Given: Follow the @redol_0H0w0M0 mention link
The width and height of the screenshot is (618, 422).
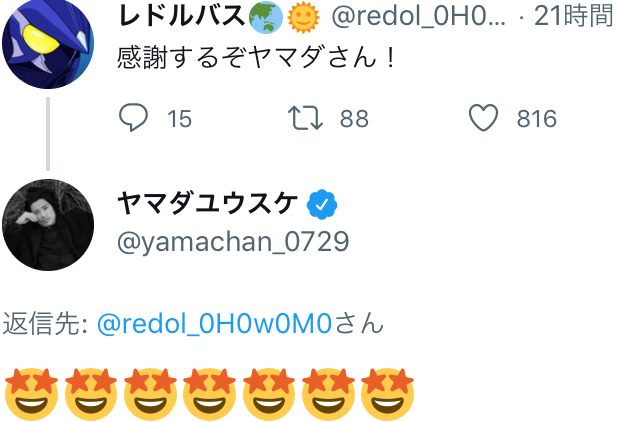Looking at the screenshot, I should pyautogui.click(x=214, y=324).
